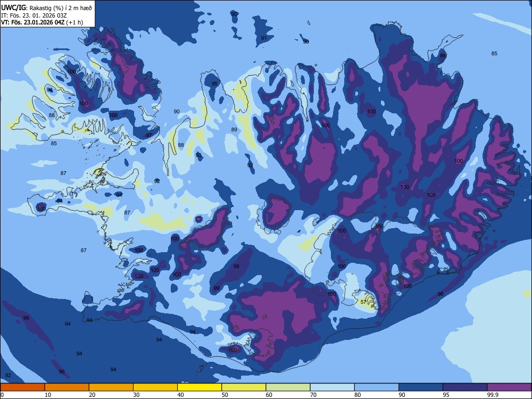Select the pale yellow 50–60 legend swatch
The height and width of the screenshot is (399, 532).
click(244, 387)
